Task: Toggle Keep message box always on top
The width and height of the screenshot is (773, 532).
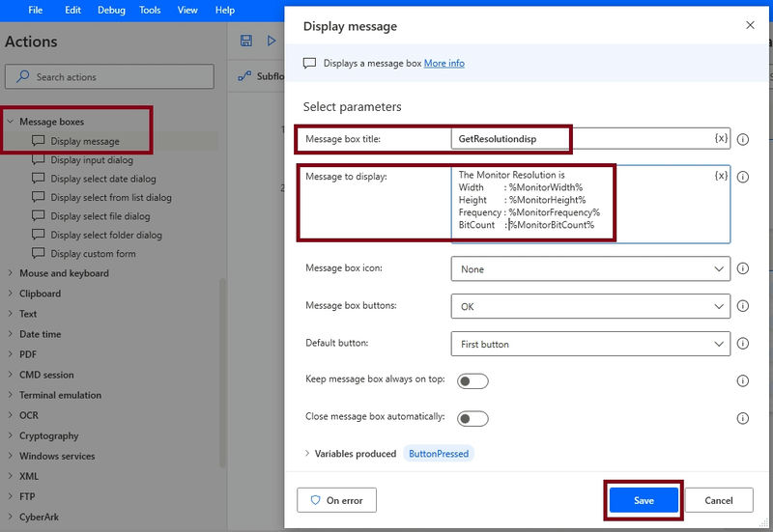Action: 472,381
